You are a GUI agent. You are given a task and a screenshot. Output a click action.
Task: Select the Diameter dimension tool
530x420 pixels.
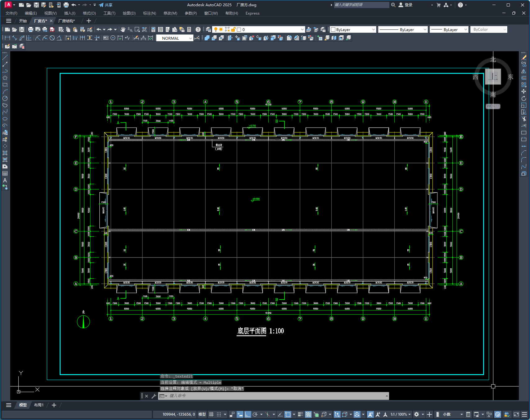[52, 38]
